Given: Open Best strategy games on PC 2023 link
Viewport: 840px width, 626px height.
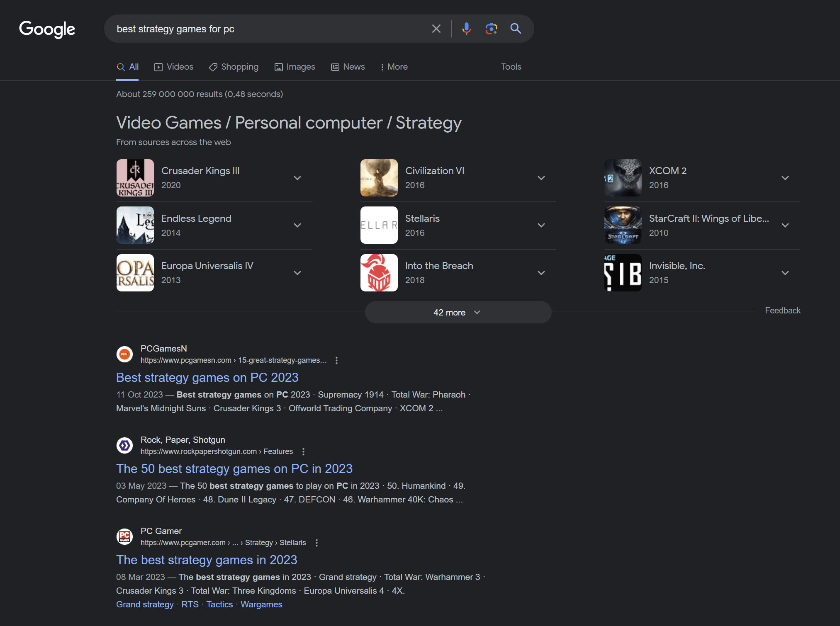Looking at the screenshot, I should 208,377.
